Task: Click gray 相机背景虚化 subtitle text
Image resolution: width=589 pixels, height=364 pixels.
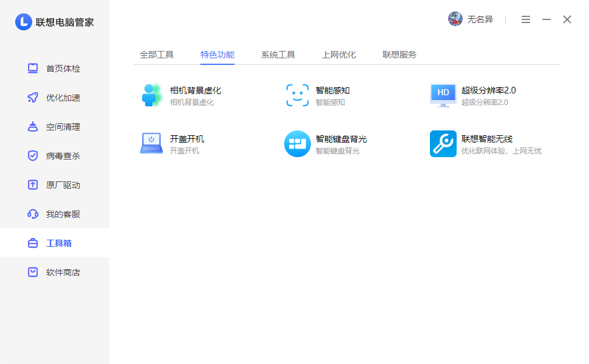Action: coord(192,103)
